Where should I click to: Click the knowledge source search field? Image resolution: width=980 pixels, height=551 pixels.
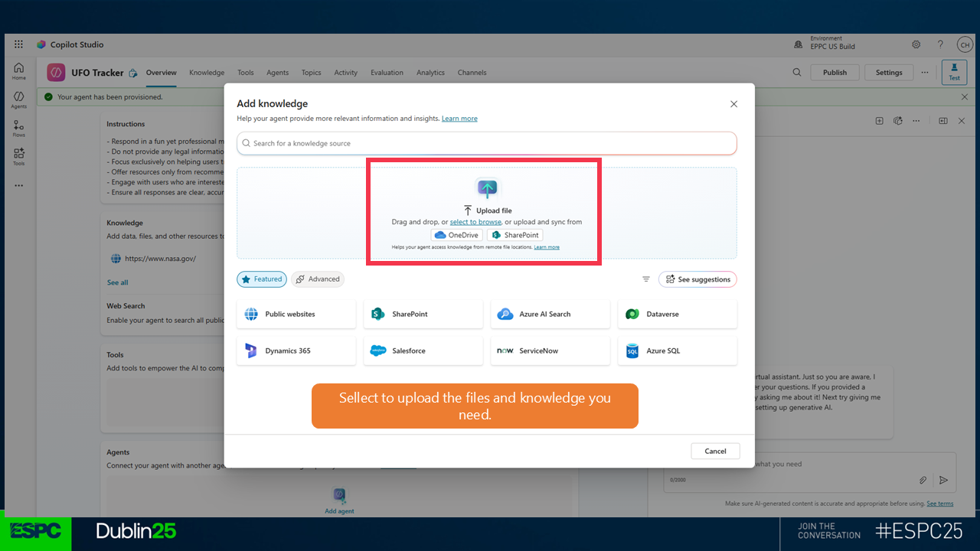(x=487, y=143)
